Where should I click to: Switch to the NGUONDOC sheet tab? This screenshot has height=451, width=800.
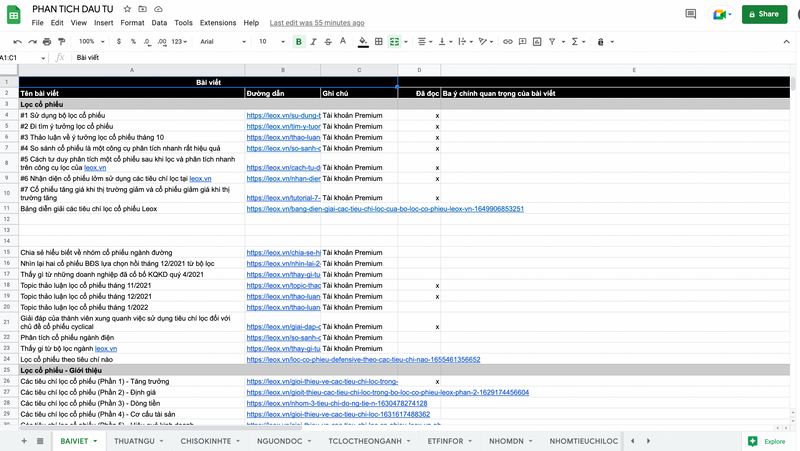point(280,441)
